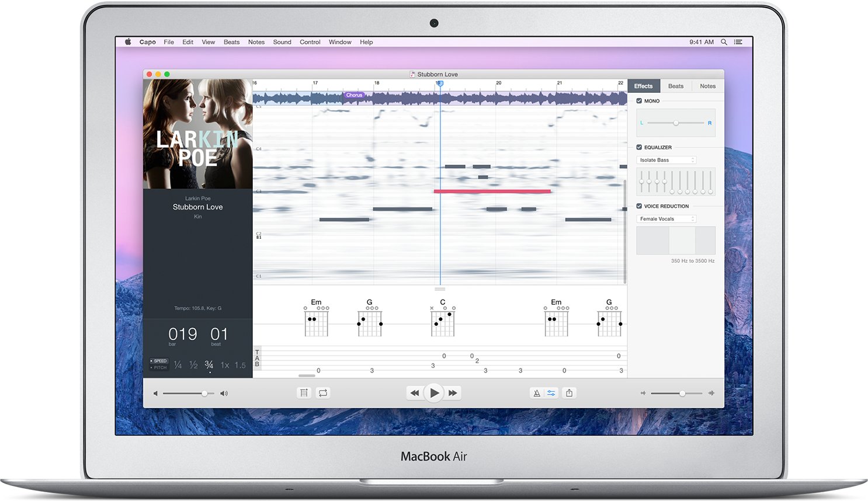Click the Larkin Poe album artwork
The width and height of the screenshot is (868, 501).
(198, 134)
